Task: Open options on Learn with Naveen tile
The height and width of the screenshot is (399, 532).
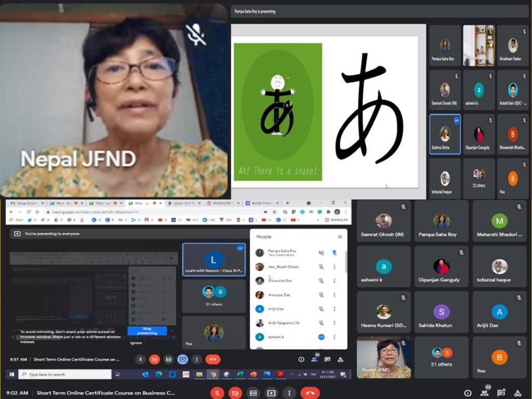Action: point(240,248)
